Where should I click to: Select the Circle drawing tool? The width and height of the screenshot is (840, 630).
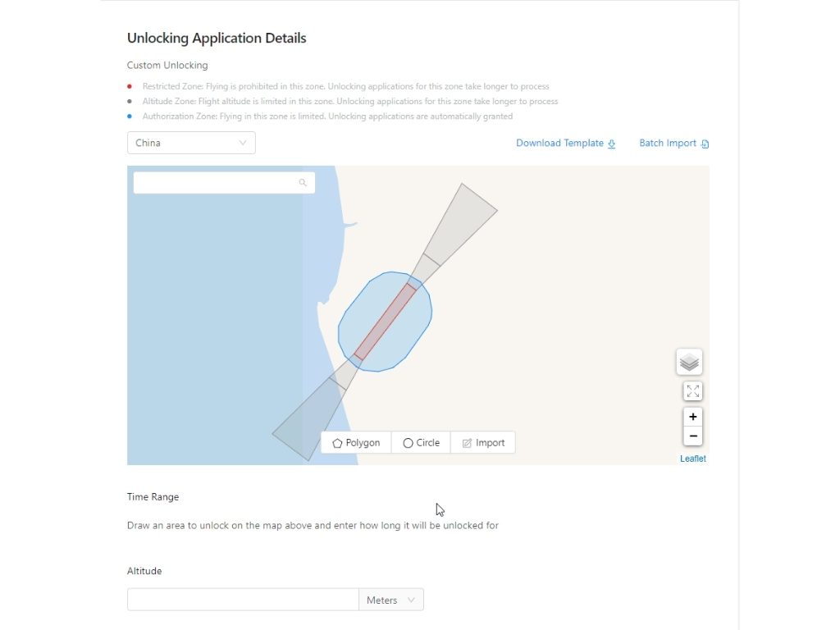coord(420,442)
